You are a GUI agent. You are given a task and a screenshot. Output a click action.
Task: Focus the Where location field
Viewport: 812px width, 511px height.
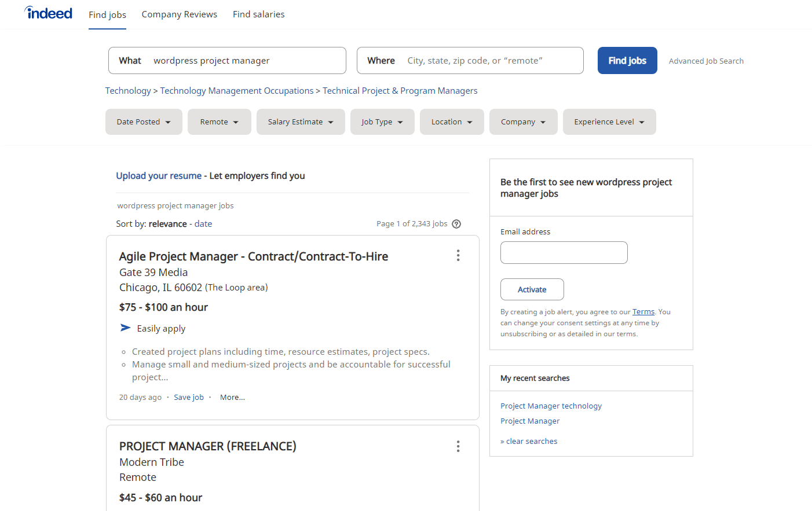pos(470,61)
